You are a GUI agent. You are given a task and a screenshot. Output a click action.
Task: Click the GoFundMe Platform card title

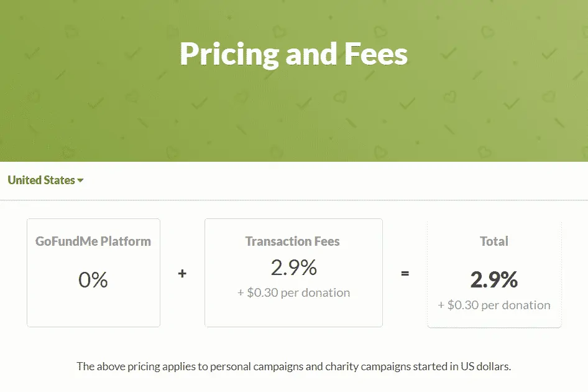click(93, 241)
